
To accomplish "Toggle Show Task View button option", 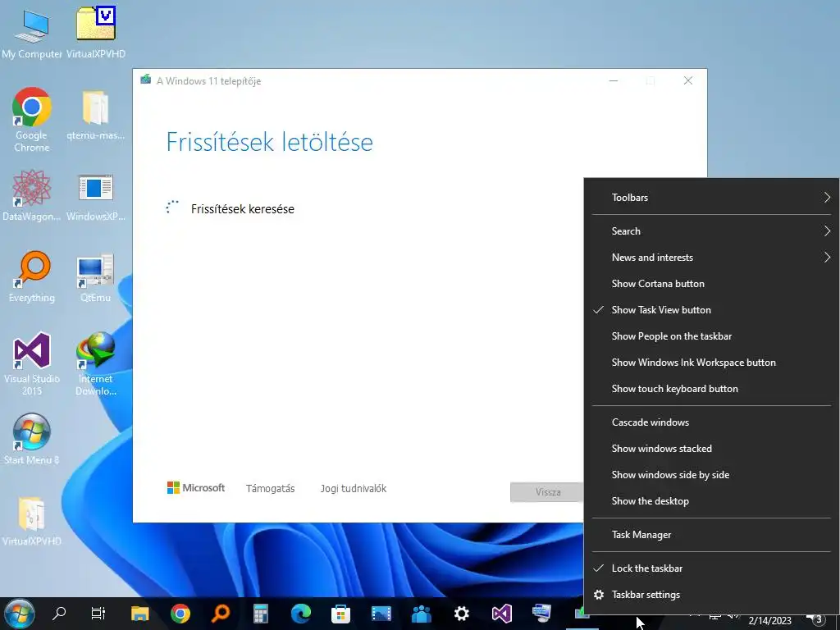I will pyautogui.click(x=711, y=309).
